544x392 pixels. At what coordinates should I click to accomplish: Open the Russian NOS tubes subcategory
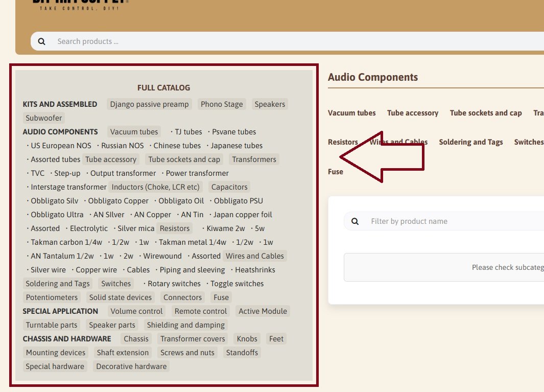pos(123,146)
